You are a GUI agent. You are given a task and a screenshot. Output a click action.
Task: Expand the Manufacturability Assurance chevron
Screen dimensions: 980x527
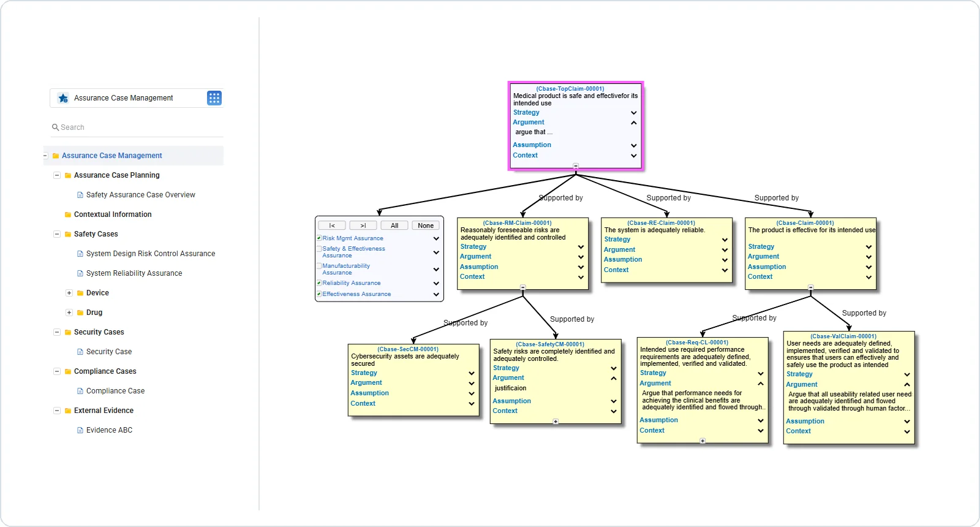pos(436,270)
